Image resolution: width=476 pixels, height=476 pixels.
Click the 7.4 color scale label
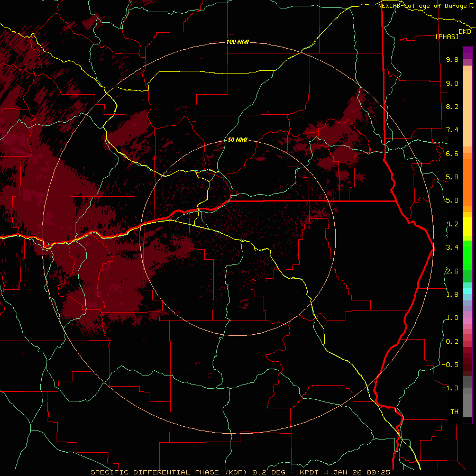pyautogui.click(x=452, y=130)
